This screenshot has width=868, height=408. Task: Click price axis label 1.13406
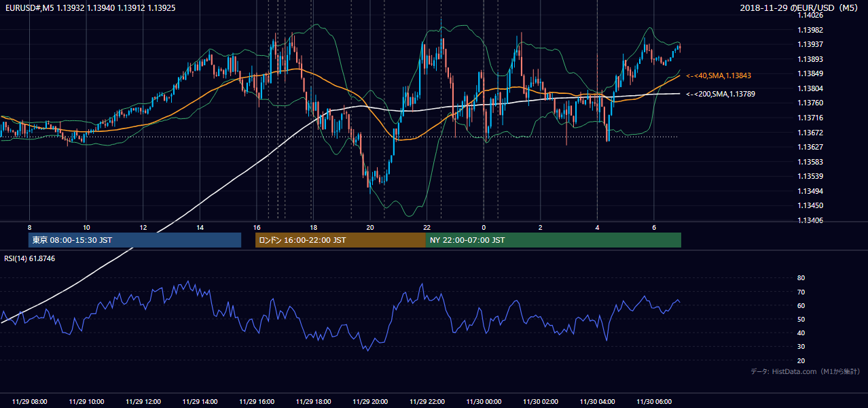tap(810, 220)
